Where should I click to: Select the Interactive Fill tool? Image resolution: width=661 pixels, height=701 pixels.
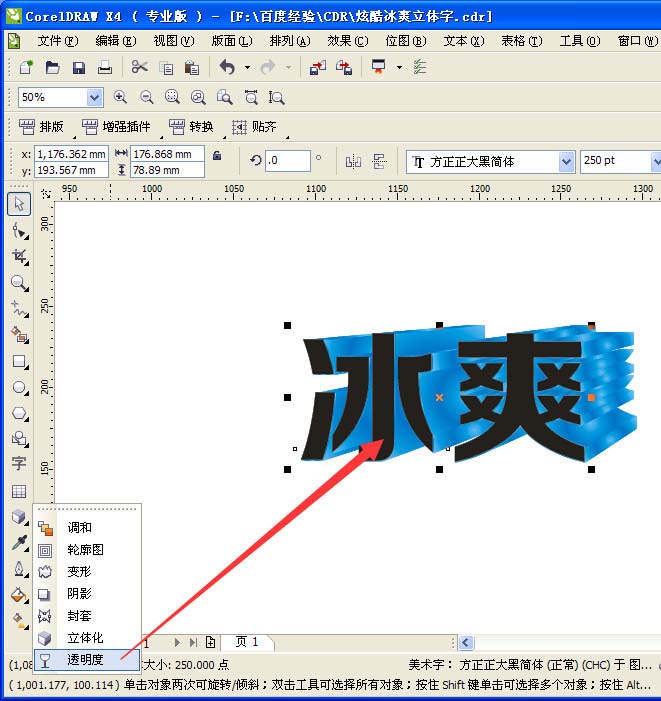[19, 621]
